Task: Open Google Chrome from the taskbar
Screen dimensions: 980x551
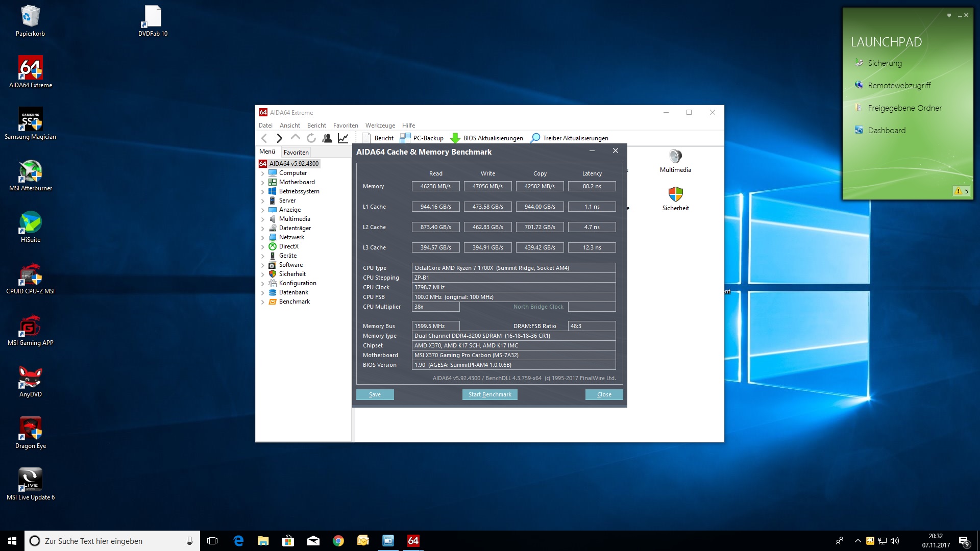Action: 338,541
